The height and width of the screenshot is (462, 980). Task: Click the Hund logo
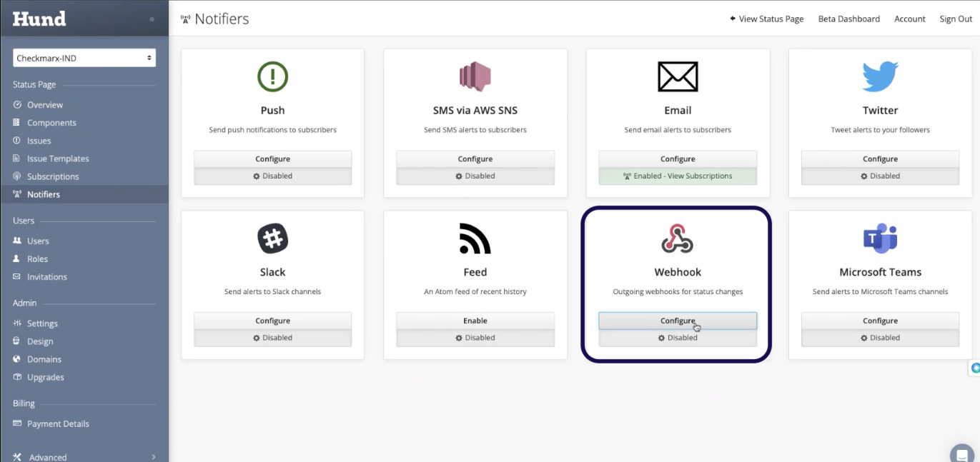coord(39,19)
